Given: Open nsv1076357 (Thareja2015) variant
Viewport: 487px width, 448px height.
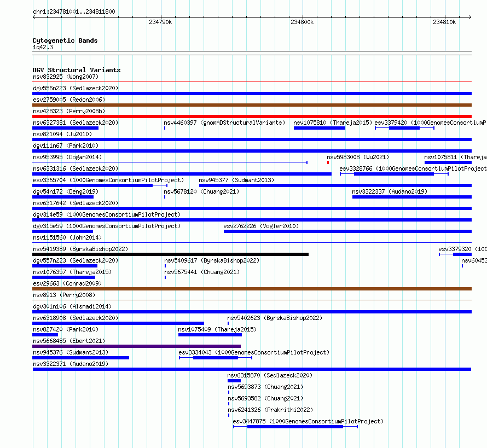Looking at the screenshot, I should coord(63,277).
